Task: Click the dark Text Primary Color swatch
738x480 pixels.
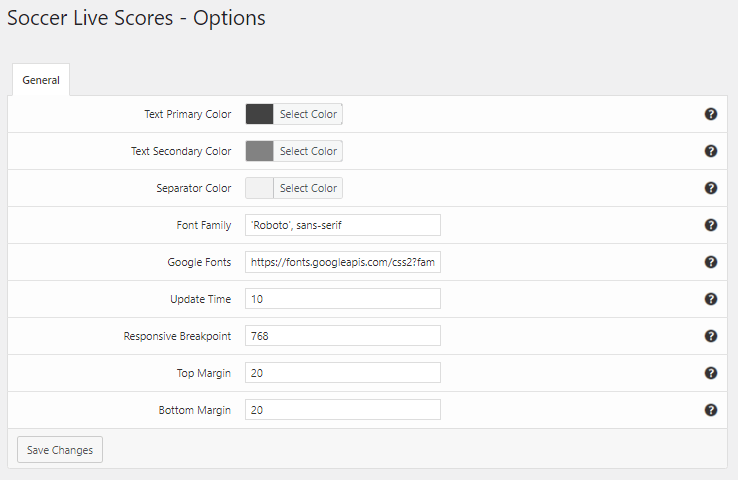Action: click(x=260, y=114)
